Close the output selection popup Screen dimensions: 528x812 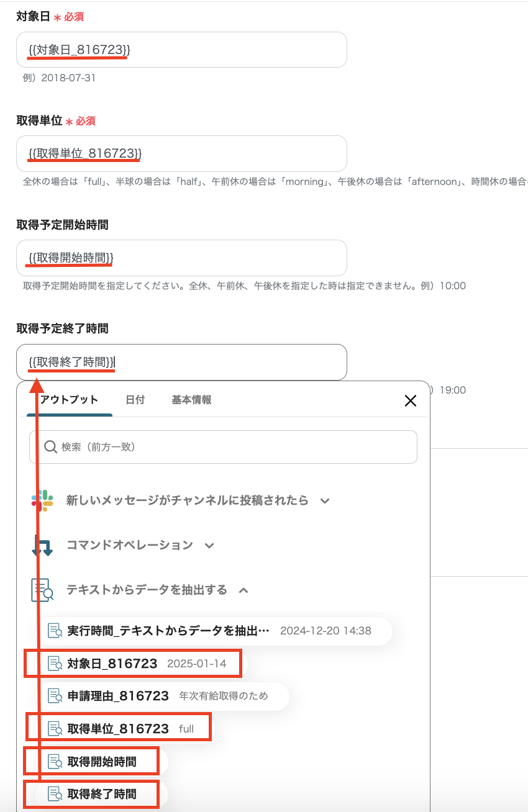point(410,401)
